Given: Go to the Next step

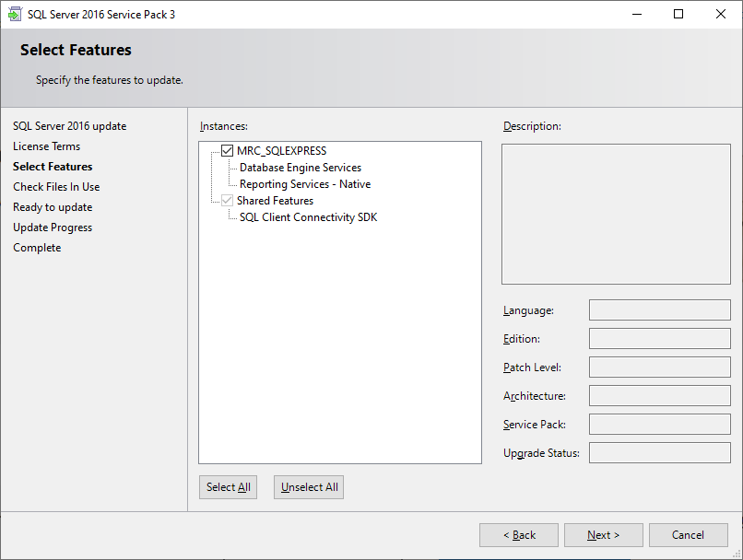Looking at the screenshot, I should pos(603,535).
